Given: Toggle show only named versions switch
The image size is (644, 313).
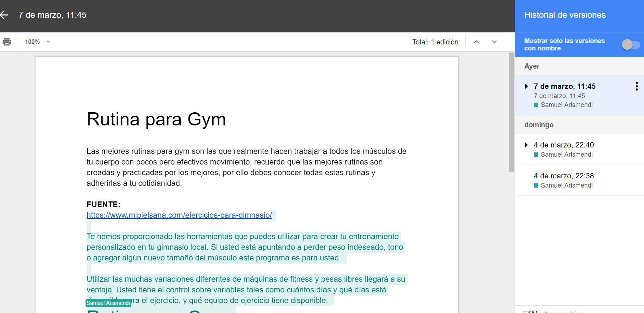Looking at the screenshot, I should click(x=631, y=45).
